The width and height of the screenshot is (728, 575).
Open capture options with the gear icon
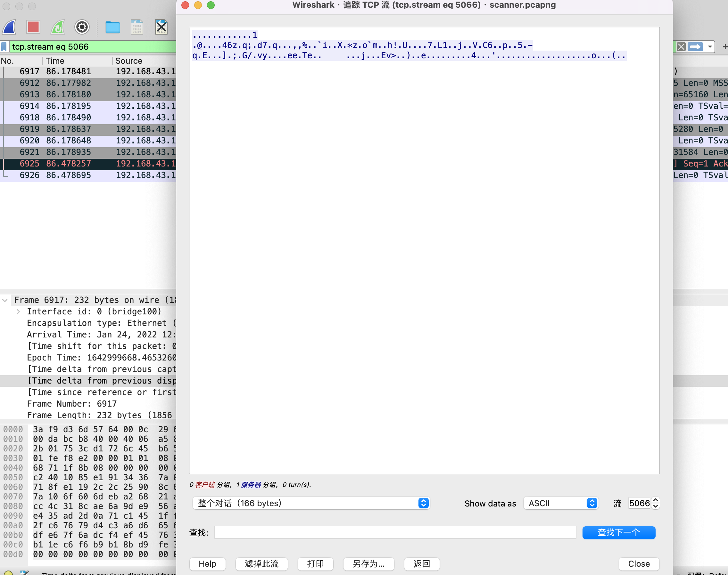point(82,27)
